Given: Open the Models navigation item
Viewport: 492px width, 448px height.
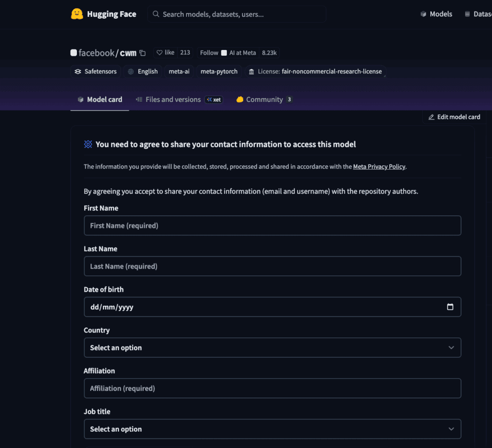Looking at the screenshot, I should click(436, 14).
